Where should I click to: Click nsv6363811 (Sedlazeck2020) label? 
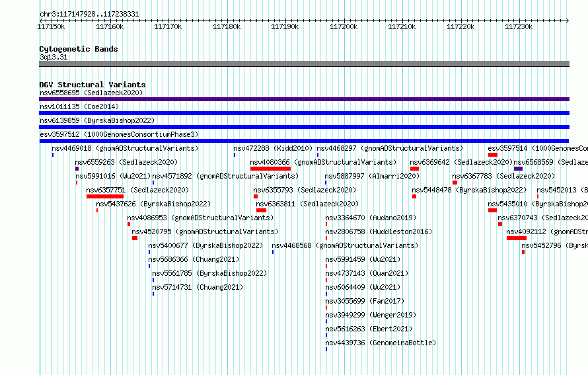(307, 204)
